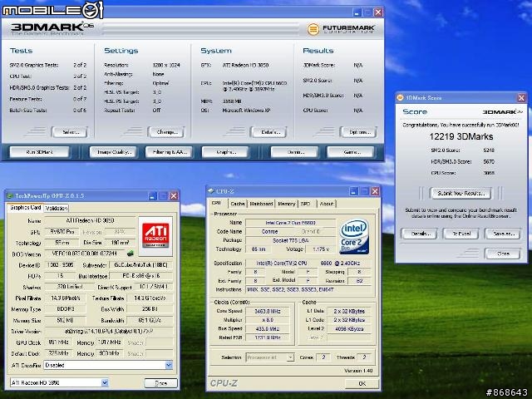This screenshot has width=532, height=399.
Task: Open Filtering & AA settings
Action: coord(169,152)
